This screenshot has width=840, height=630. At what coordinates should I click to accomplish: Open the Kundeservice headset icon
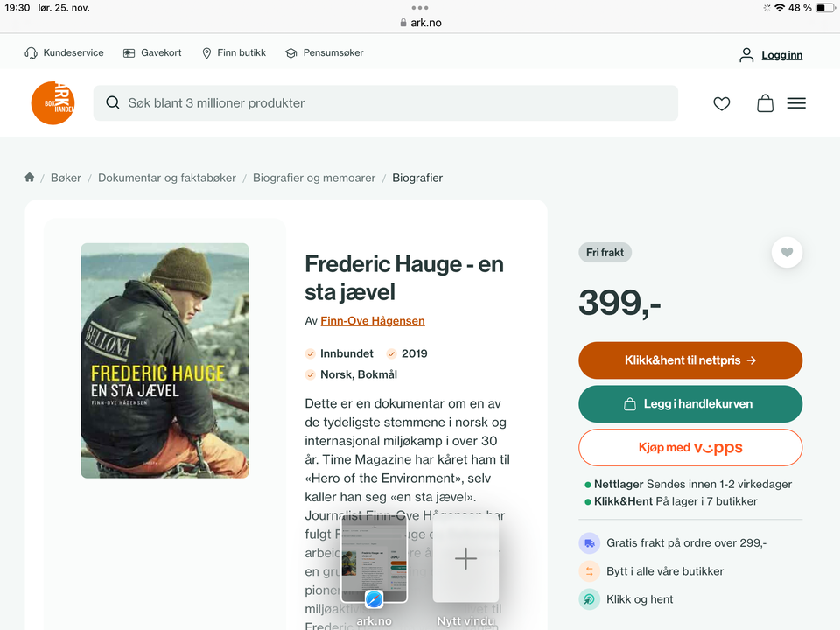pyautogui.click(x=31, y=53)
